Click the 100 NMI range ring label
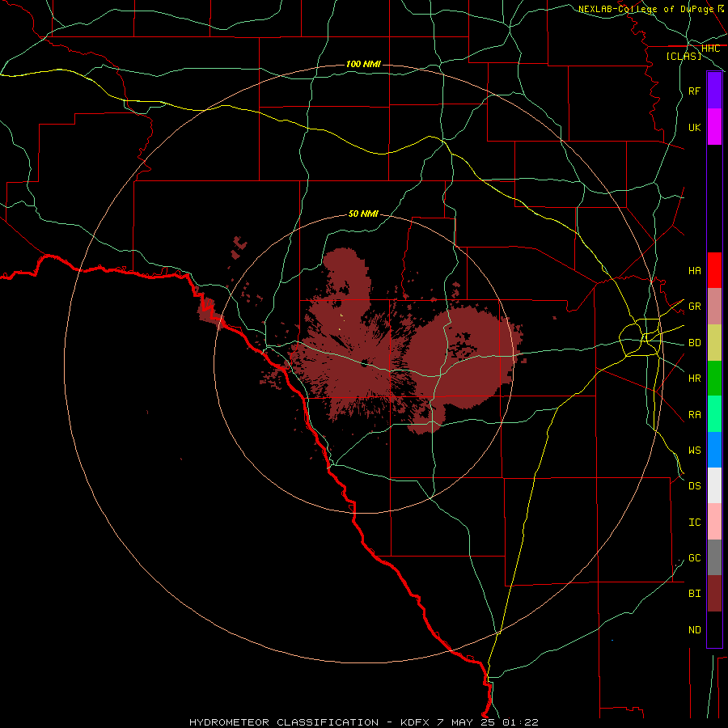 [363, 64]
